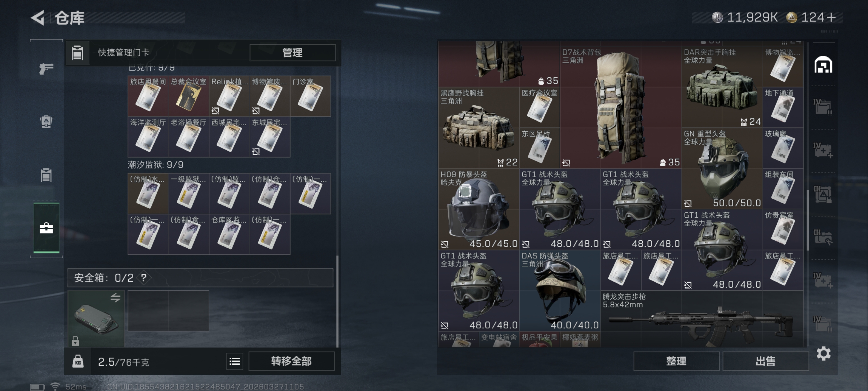Click the plus to add currency

pyautogui.click(x=831, y=17)
